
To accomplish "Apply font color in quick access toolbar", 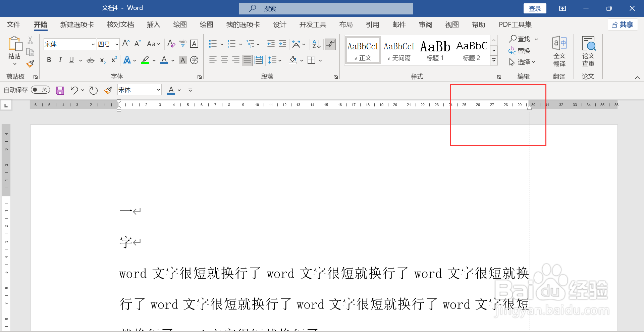I will pos(171,90).
